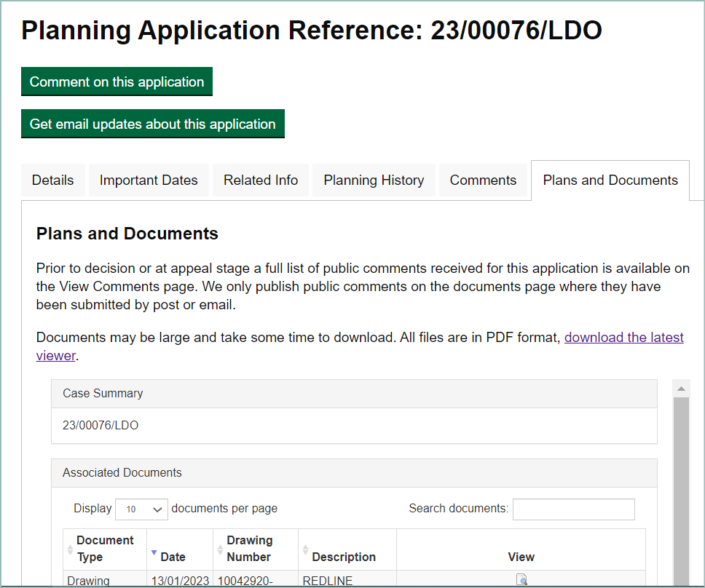Click Comment on this application button
Screen dimensions: 705x588
[117, 82]
